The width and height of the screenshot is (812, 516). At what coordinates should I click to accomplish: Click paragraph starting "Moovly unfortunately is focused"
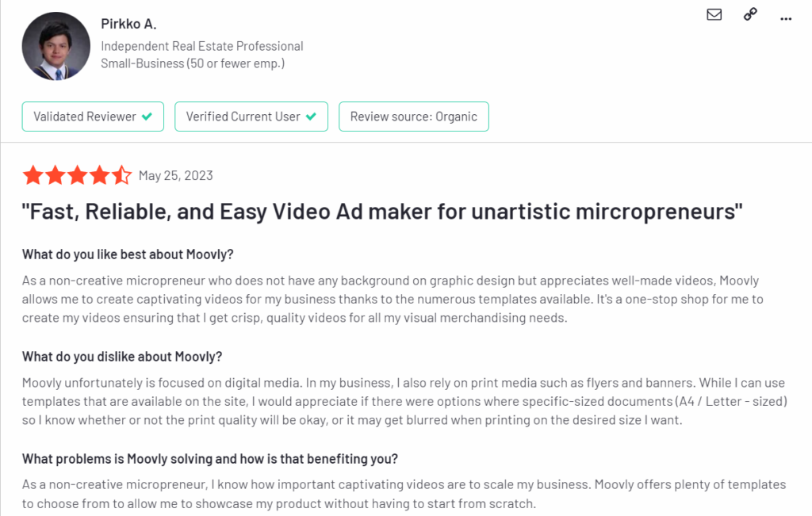coord(404,401)
